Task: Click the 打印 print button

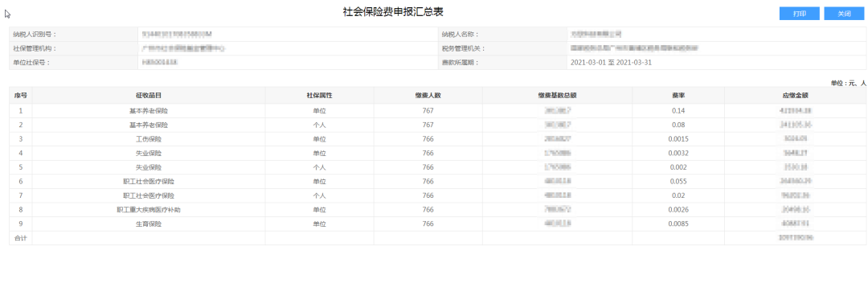Action: 799,14
